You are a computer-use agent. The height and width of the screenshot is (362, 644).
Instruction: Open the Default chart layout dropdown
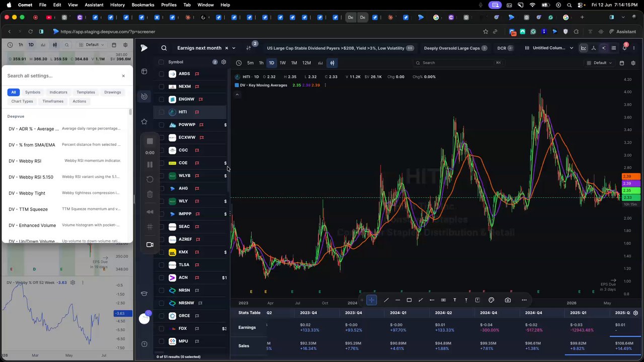tap(600, 63)
